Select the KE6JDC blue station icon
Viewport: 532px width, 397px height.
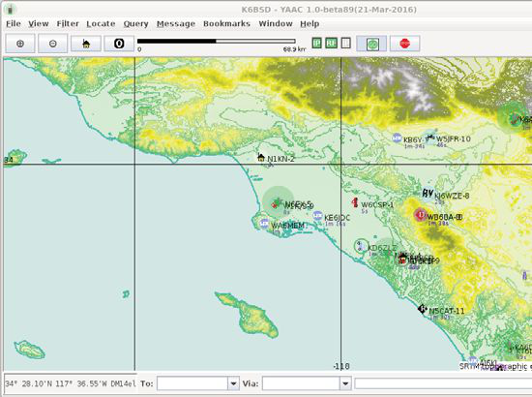(317, 215)
